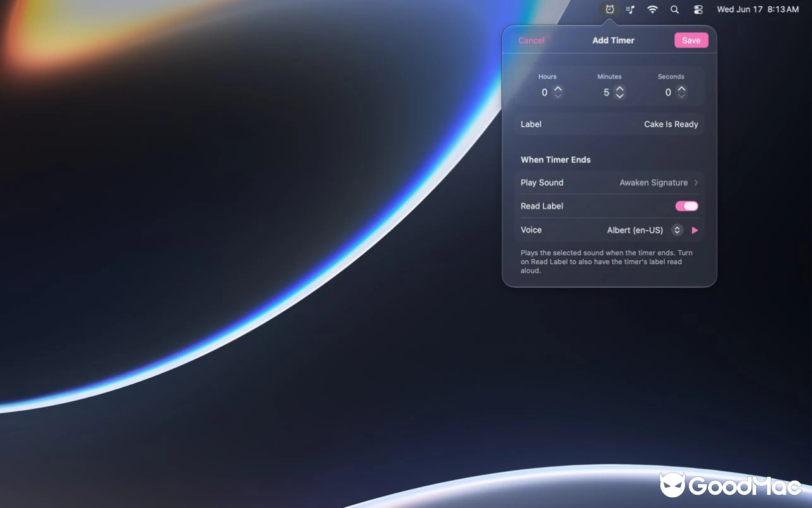Image resolution: width=812 pixels, height=508 pixels.
Task: Click the "When Timer Ends" heading
Action: coord(556,159)
